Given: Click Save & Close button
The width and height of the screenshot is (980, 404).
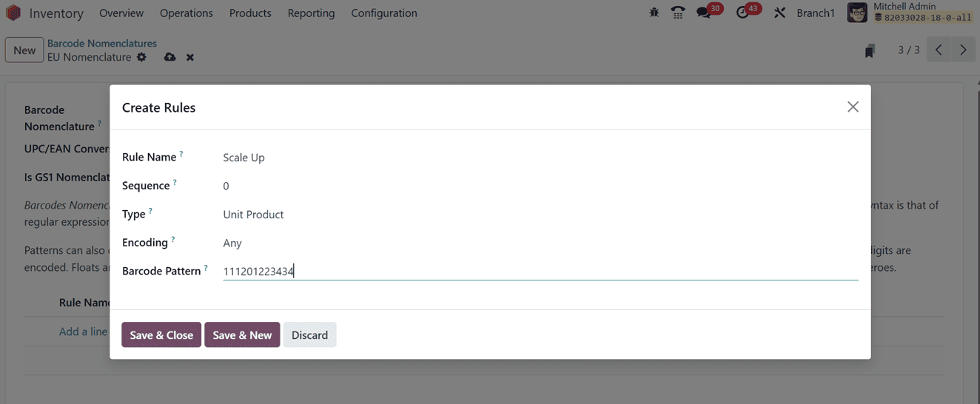Looking at the screenshot, I should click(x=161, y=335).
